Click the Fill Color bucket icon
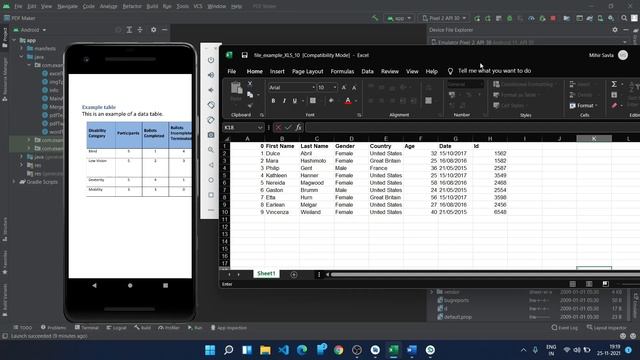Viewport: 640px width, 360px height. [x=331, y=100]
